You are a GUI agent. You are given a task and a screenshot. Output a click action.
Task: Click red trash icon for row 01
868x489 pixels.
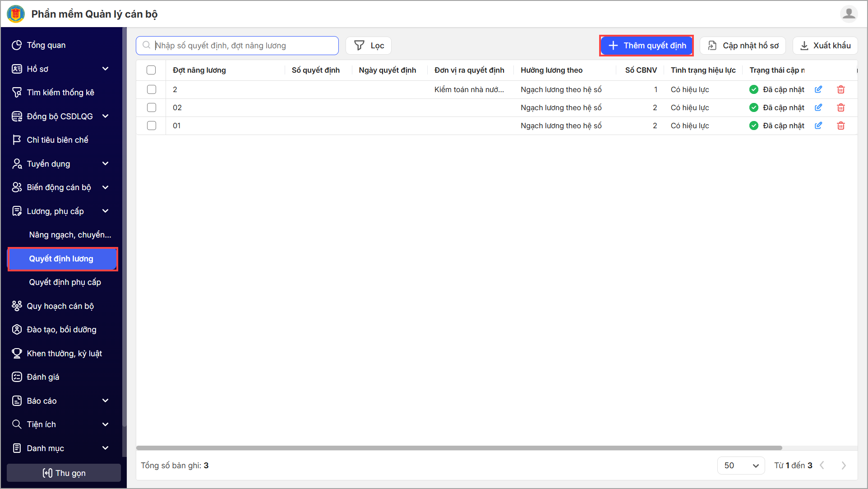pyautogui.click(x=841, y=126)
